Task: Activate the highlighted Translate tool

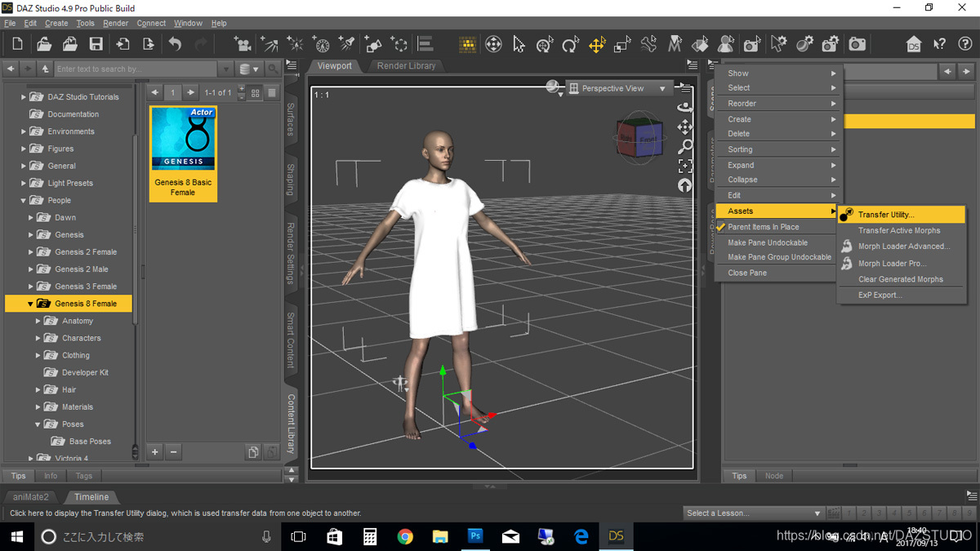Action: pyautogui.click(x=597, y=44)
